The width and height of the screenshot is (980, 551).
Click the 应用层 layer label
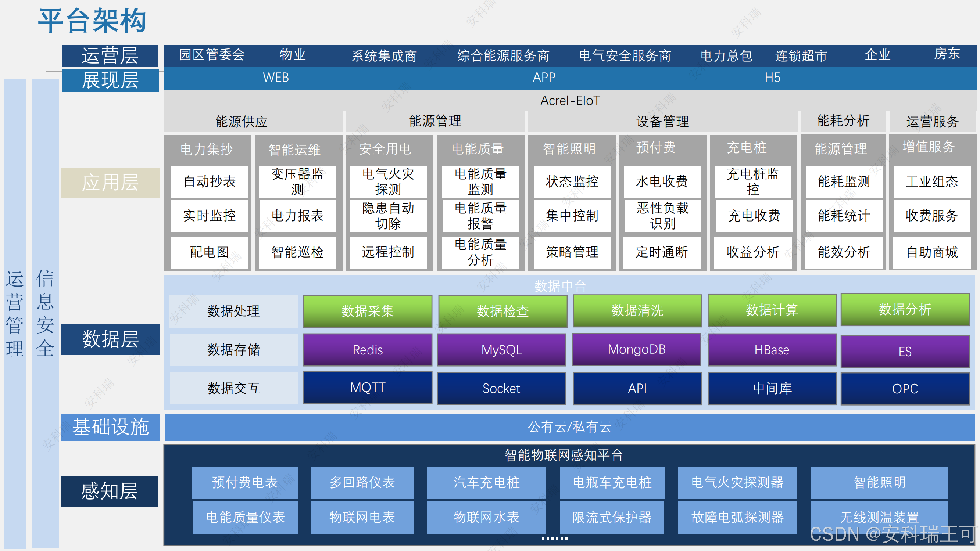coord(110,183)
